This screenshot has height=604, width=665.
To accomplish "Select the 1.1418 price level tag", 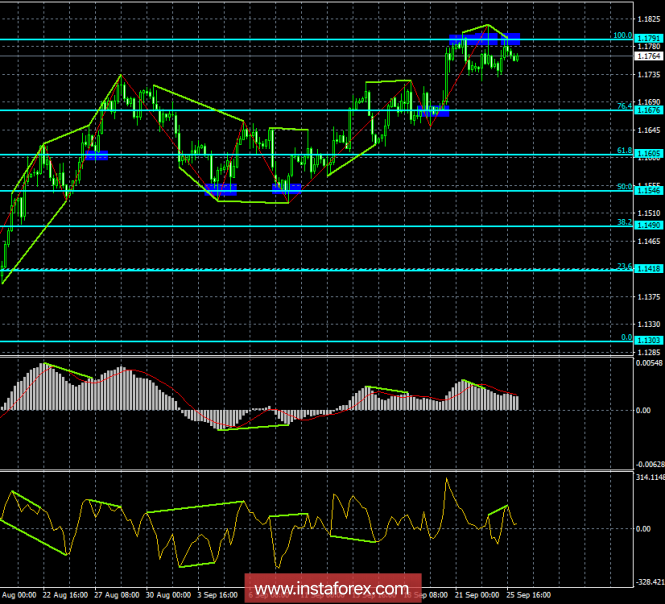I will (x=647, y=270).
